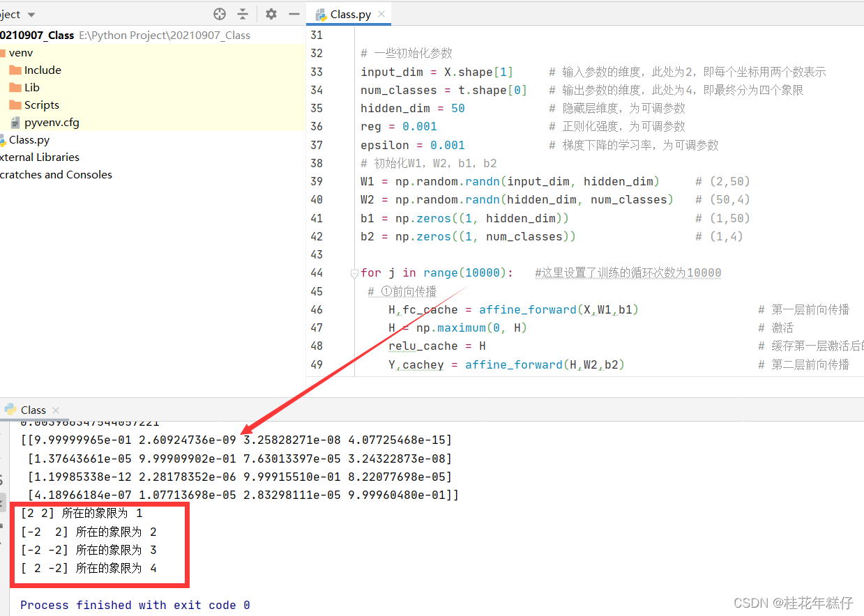Click console row starting 9.99999965e-01

(x=236, y=440)
